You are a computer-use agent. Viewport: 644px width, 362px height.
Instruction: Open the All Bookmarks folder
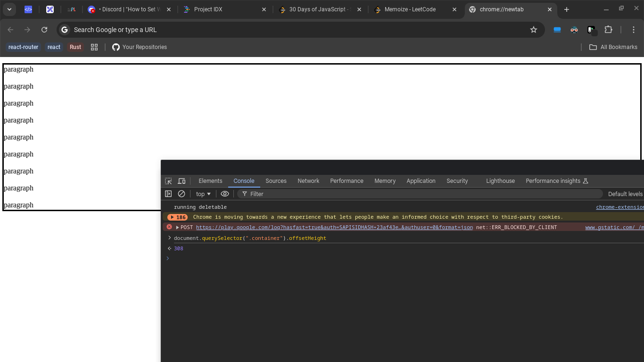(613, 47)
